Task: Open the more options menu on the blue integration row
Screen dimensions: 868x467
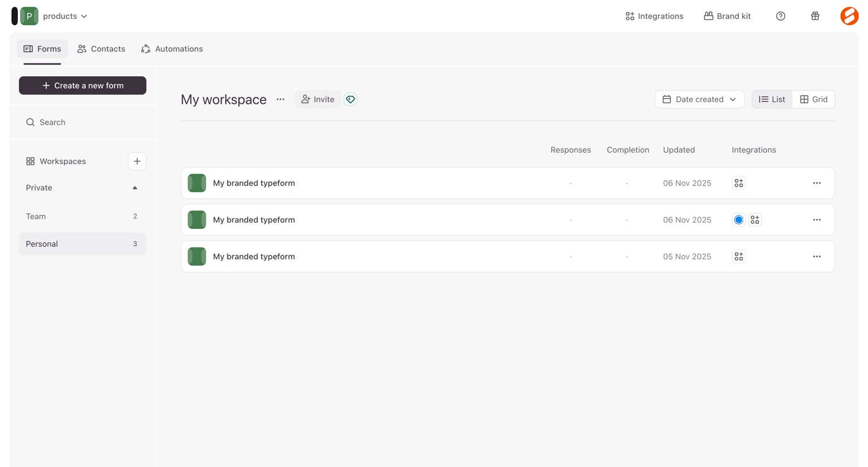Action: tap(817, 220)
